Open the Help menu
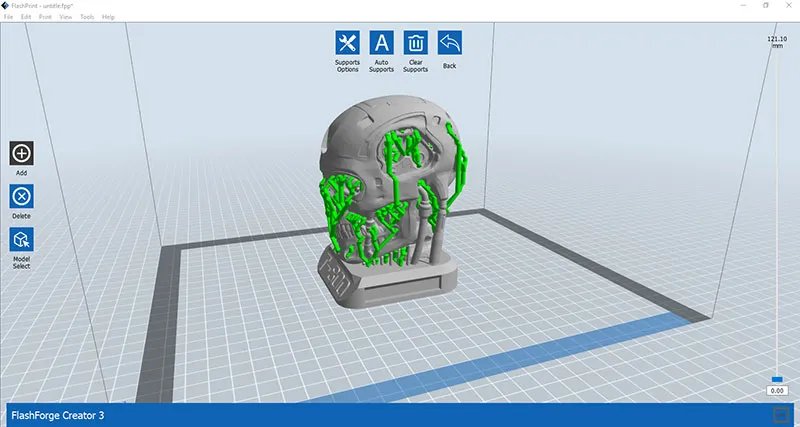 (x=108, y=17)
